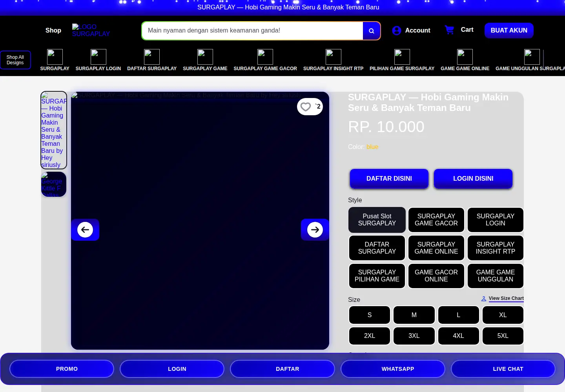This screenshot has width=565, height=392.
Task: Go to next product image arrow
Action: (x=315, y=230)
